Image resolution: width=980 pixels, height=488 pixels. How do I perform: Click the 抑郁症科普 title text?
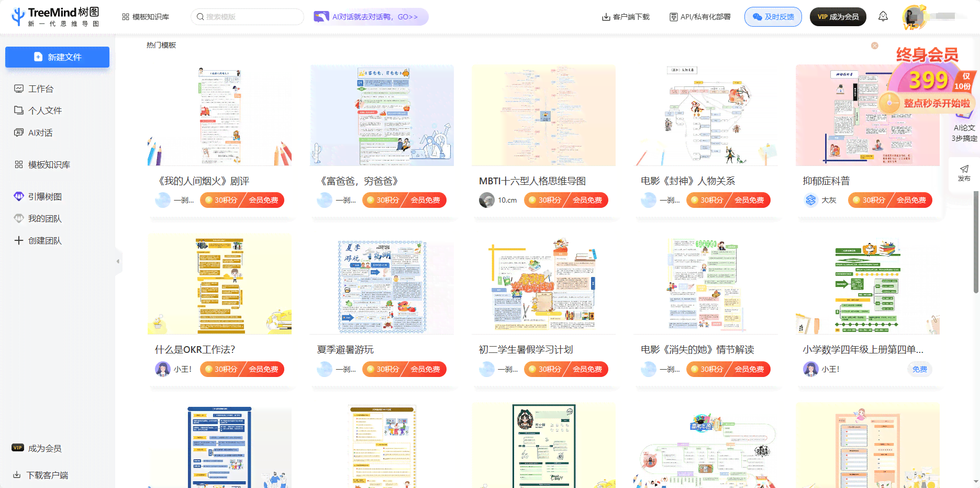(x=827, y=181)
